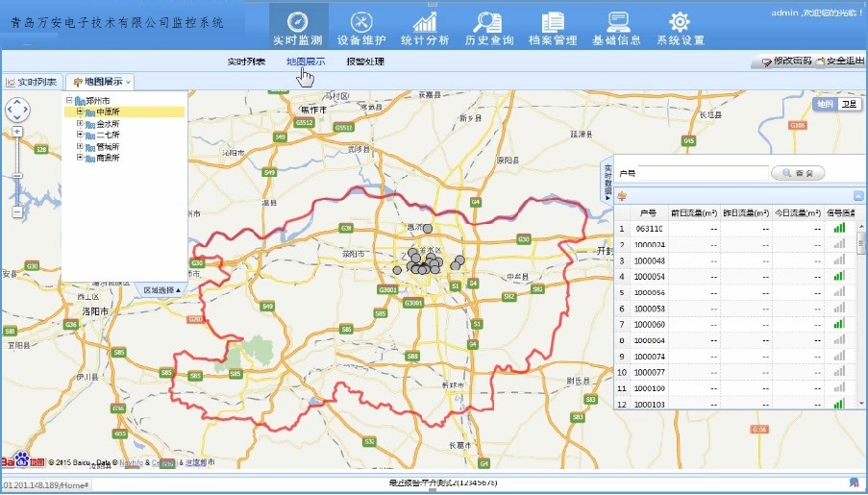868x495 pixels.
Task: Open the 设备维护 equipment maintenance module
Action: (361, 27)
